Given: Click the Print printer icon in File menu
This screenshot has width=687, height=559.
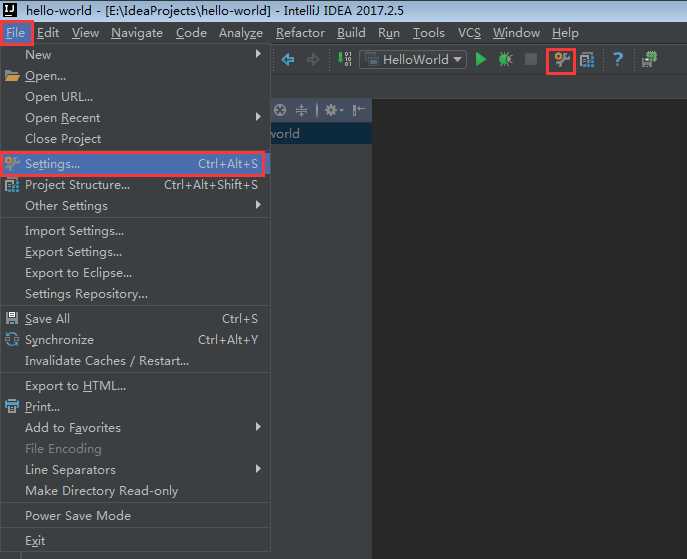Looking at the screenshot, I should pyautogui.click(x=12, y=406).
